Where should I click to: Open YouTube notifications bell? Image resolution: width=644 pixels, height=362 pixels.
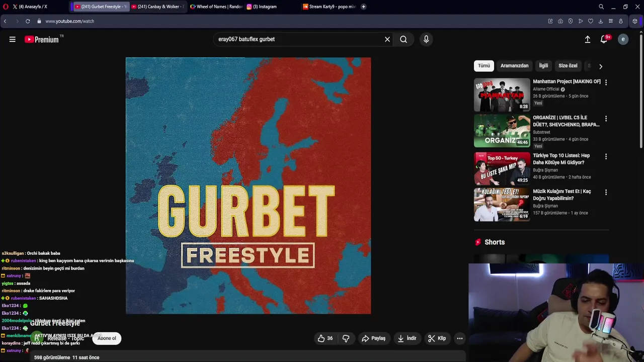pos(604,39)
